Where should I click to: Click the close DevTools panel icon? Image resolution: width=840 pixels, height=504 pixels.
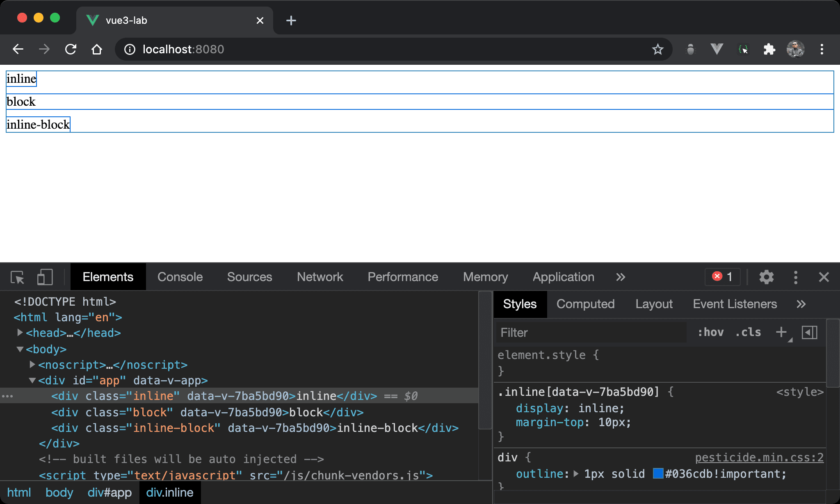[x=824, y=276]
